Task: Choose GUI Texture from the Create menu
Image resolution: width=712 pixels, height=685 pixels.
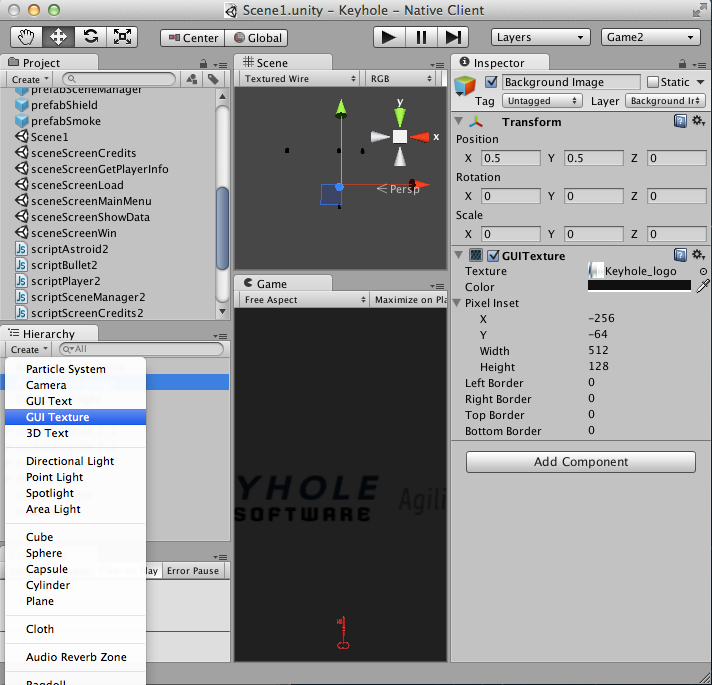Action: click(58, 417)
